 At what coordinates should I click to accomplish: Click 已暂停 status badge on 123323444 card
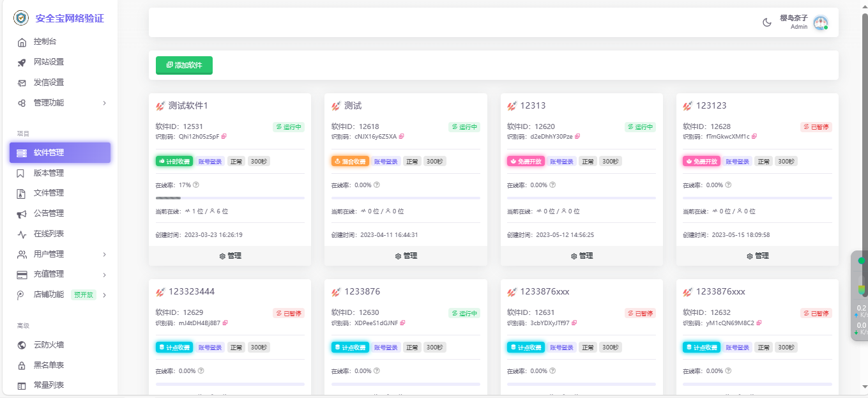[289, 313]
